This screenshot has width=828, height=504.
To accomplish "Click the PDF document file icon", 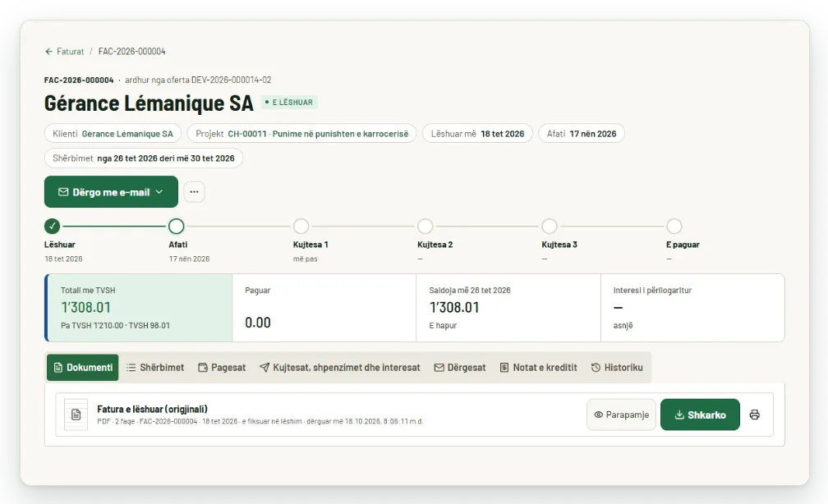I will [x=76, y=415].
